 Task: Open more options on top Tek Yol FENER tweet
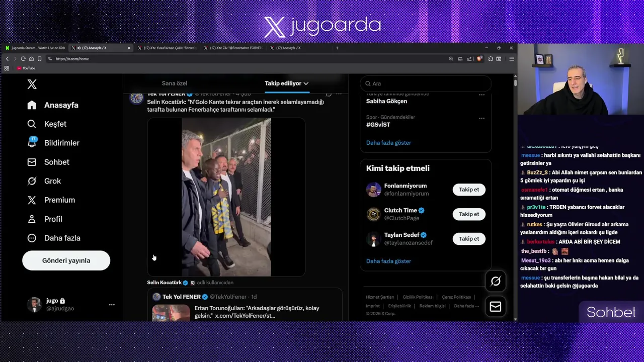click(339, 94)
